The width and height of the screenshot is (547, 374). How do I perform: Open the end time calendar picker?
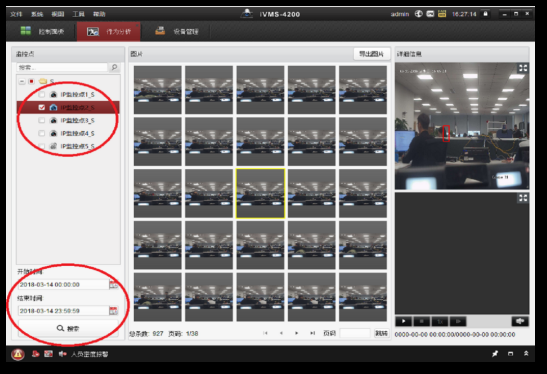(x=114, y=311)
